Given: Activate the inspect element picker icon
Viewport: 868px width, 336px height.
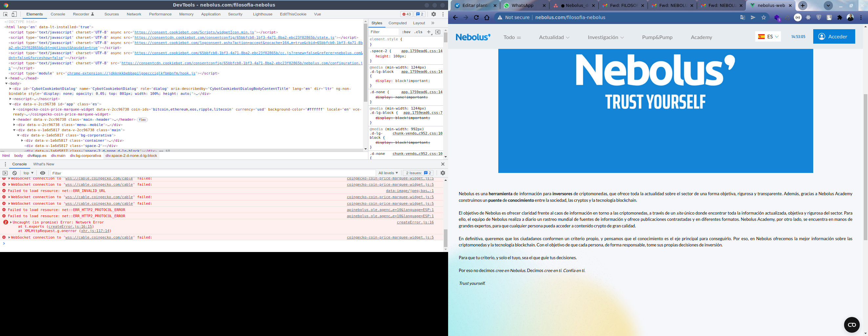Looking at the screenshot, I should coord(5,14).
